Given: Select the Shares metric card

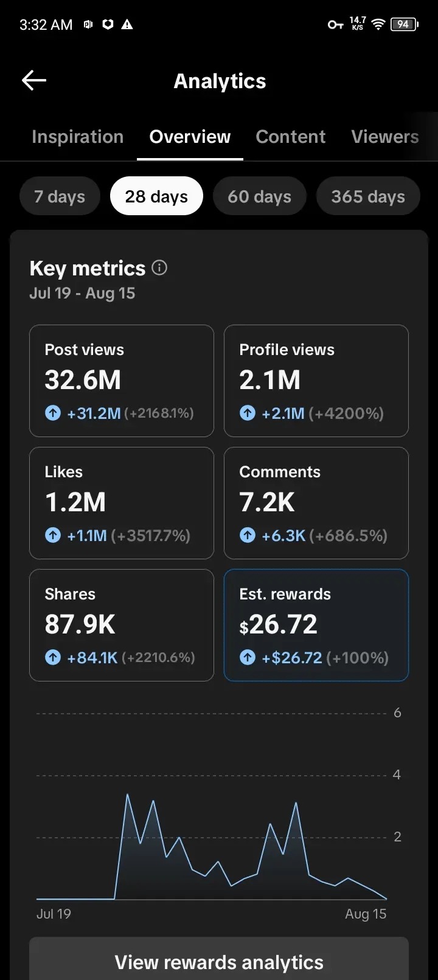Looking at the screenshot, I should (122, 625).
